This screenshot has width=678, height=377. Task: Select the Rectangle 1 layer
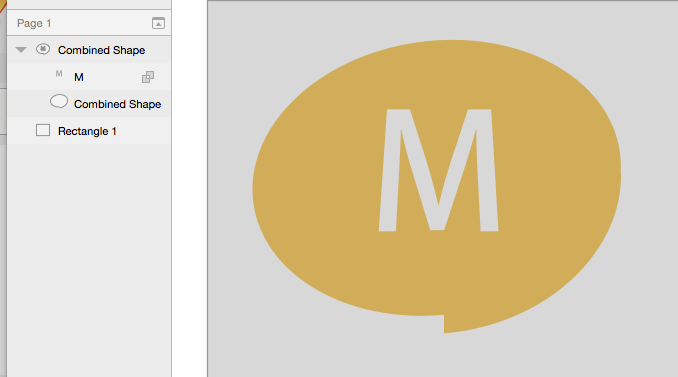[x=89, y=131]
